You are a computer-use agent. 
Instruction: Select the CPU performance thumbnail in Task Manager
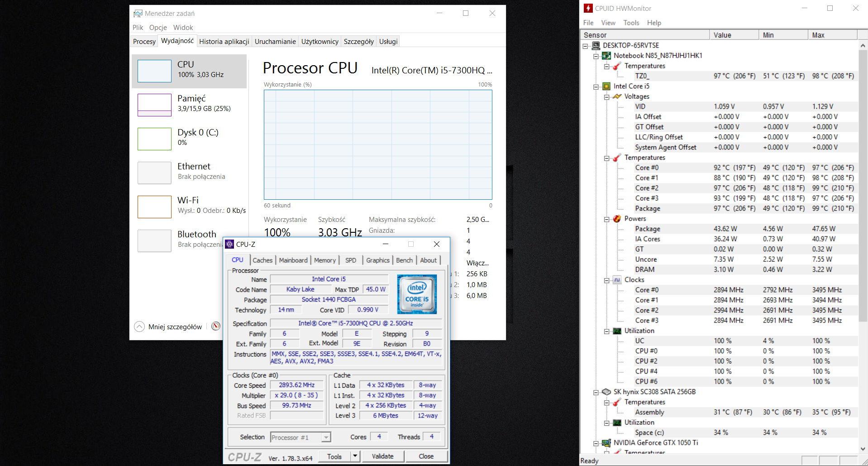[154, 71]
